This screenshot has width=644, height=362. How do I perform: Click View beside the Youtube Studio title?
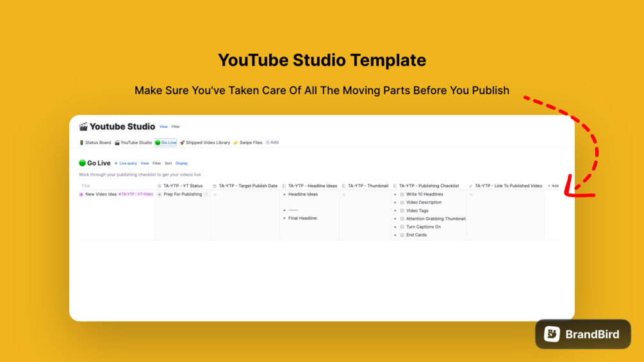(x=163, y=127)
